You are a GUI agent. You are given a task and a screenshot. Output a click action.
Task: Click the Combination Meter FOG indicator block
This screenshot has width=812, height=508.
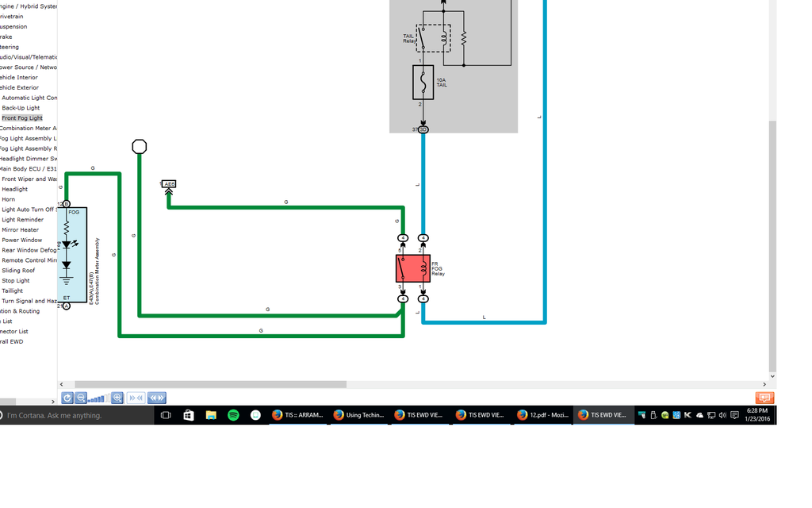coord(72,255)
